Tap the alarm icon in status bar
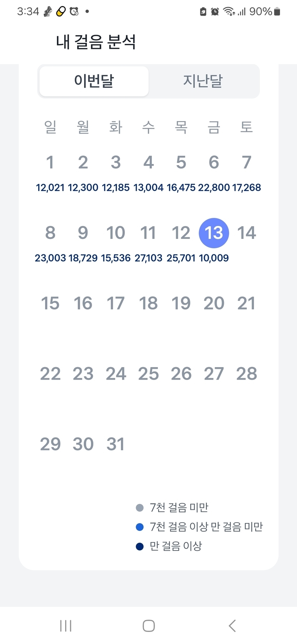The image size is (297, 644). tap(215, 12)
